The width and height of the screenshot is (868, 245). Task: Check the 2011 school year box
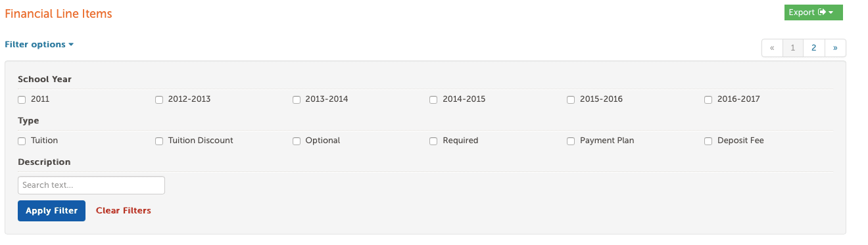point(22,100)
